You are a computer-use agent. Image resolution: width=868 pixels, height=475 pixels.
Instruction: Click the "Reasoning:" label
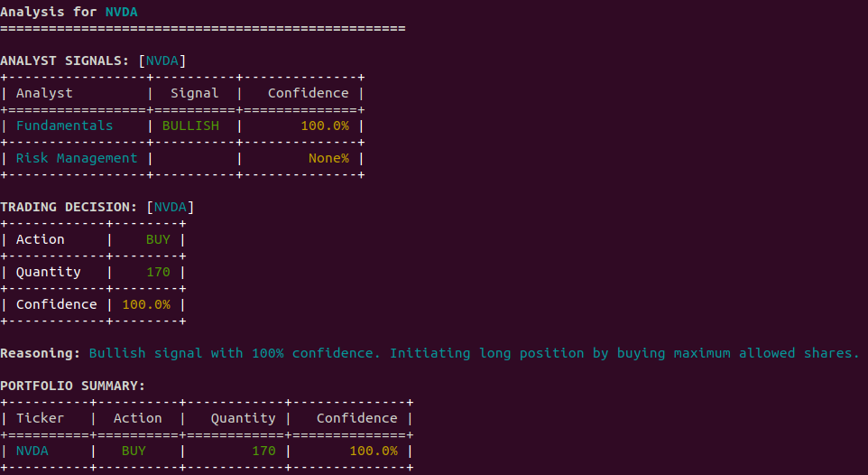[x=41, y=353]
